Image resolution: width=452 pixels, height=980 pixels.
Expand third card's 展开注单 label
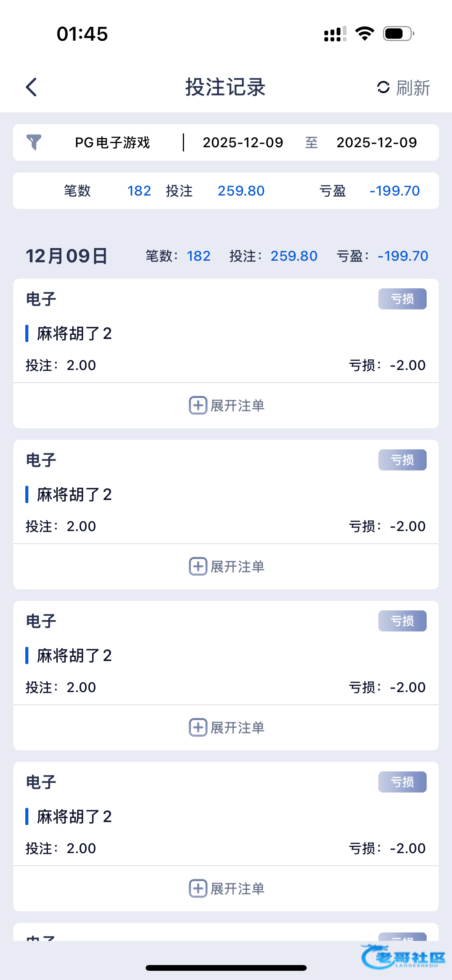click(237, 728)
